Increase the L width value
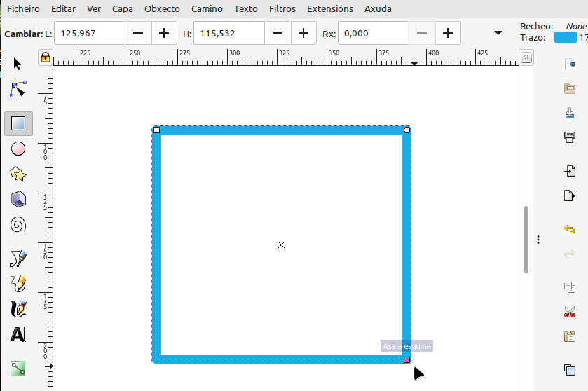This screenshot has height=391, width=588. 164,33
